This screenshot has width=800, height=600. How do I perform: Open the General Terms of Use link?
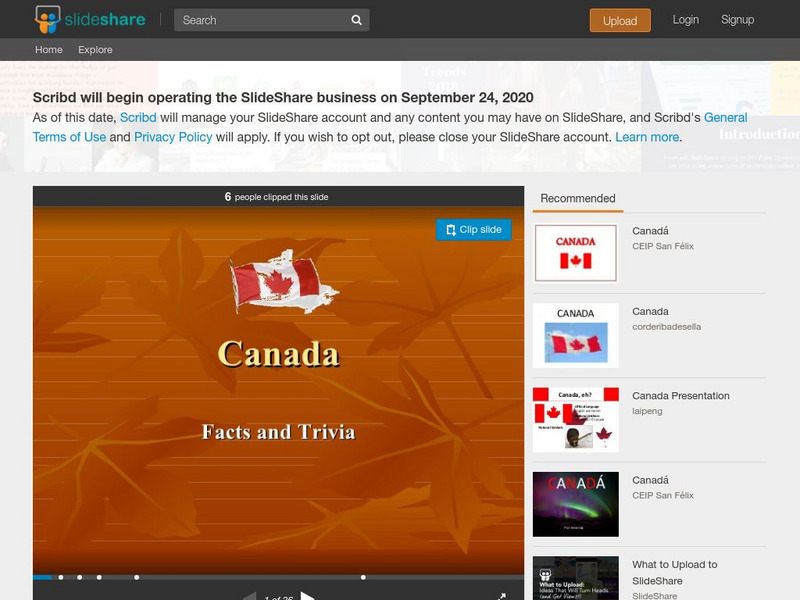726,117
